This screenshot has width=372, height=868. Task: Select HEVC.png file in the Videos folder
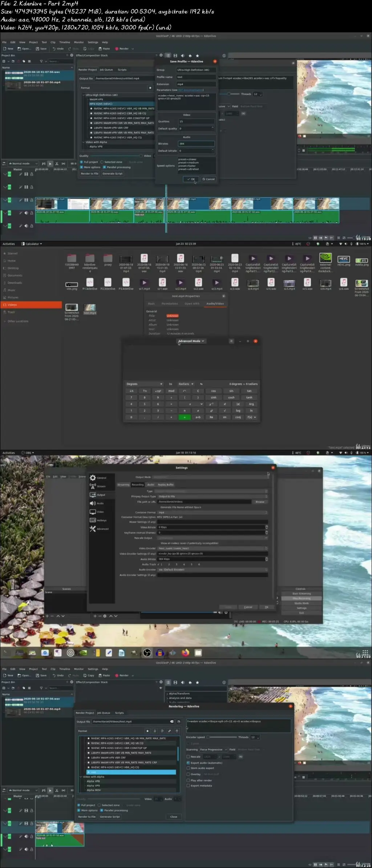point(344,261)
